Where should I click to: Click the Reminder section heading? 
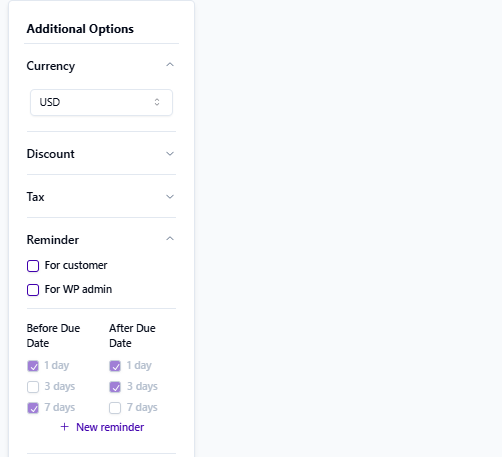tap(53, 240)
